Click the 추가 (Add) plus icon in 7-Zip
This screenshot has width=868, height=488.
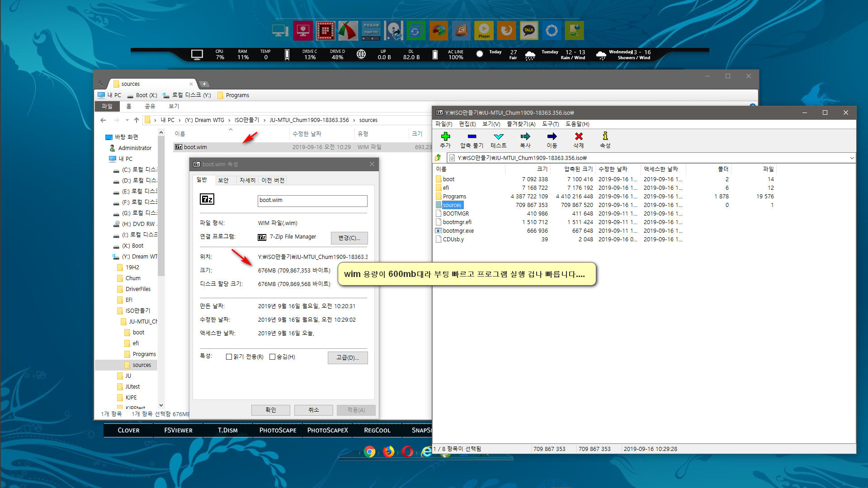[445, 136]
